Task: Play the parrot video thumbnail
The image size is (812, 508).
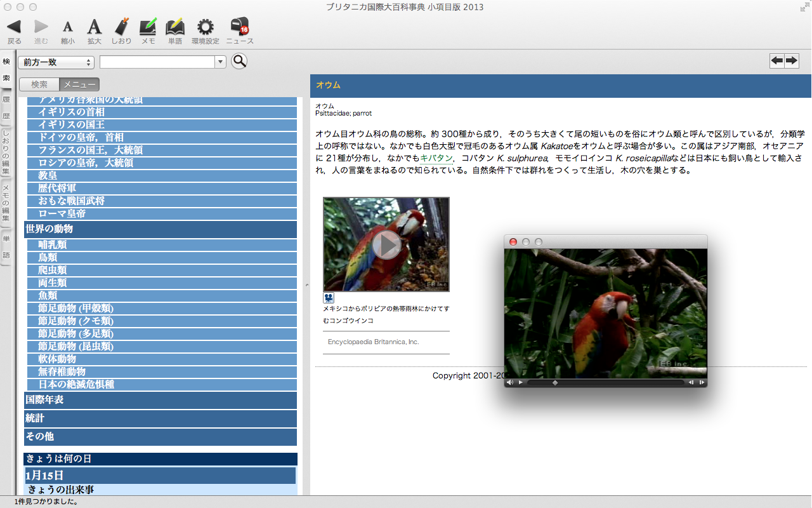Action: point(386,244)
